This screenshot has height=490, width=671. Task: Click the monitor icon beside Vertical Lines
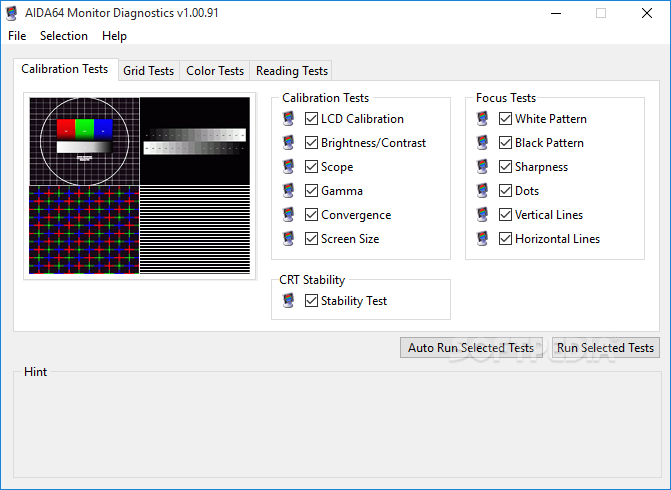[483, 214]
